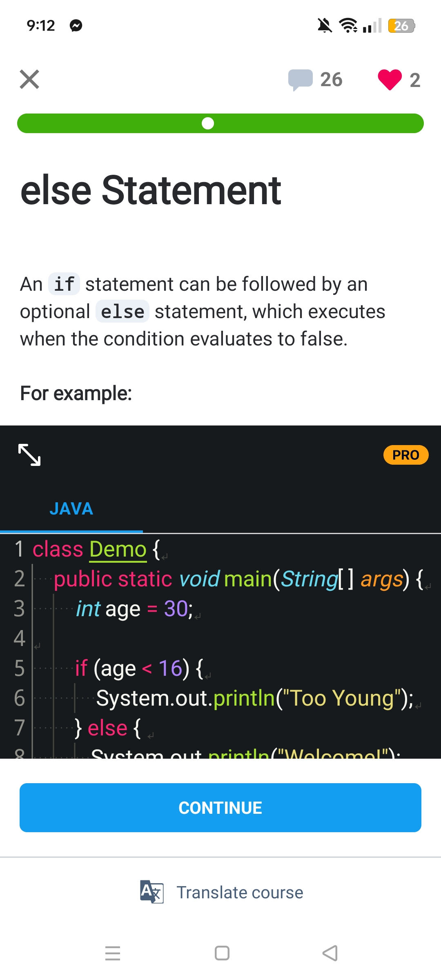441x980 pixels.
Task: Tap the PRO badge
Action: [x=405, y=455]
